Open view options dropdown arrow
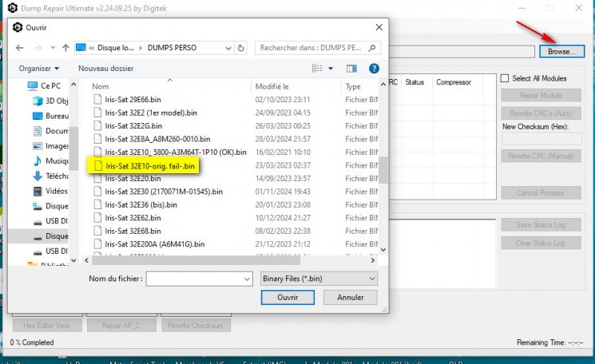This screenshot has height=364, width=595. coord(331,69)
